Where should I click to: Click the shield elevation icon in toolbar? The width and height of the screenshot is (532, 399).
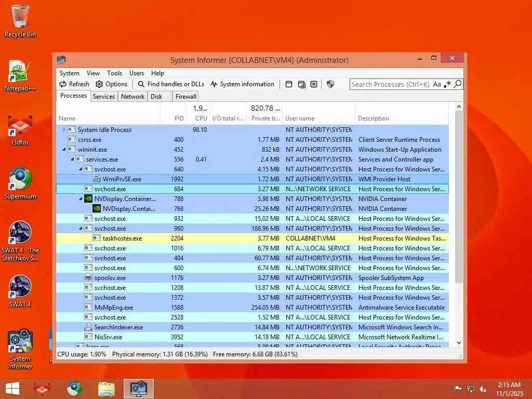coord(330,84)
